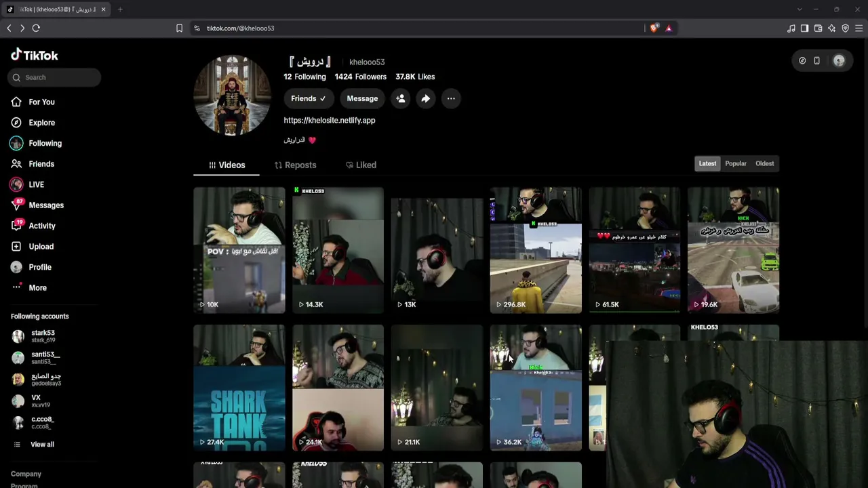Open the video with 36.2K views

(x=536, y=388)
